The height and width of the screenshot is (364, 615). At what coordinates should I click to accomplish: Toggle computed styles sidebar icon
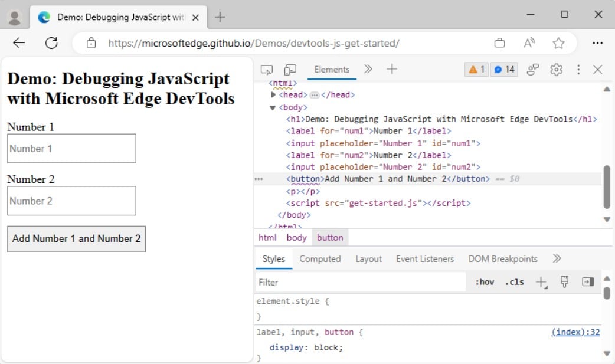coord(587,281)
